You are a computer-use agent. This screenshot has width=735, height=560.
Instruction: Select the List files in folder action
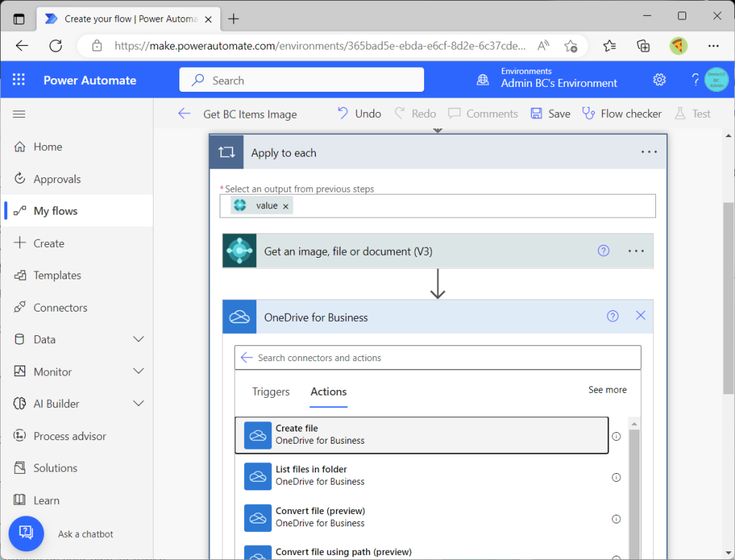421,476
